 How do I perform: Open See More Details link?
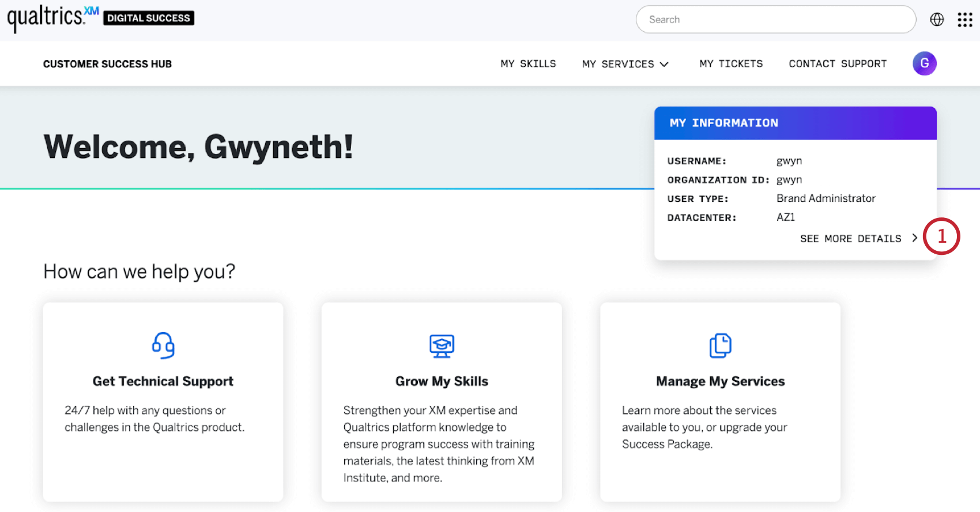tap(850, 239)
